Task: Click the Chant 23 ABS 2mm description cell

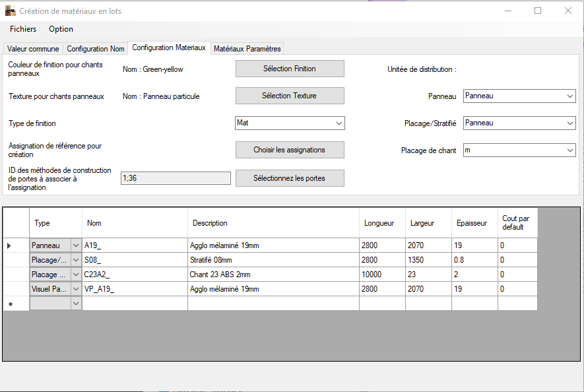Action: 273,275
